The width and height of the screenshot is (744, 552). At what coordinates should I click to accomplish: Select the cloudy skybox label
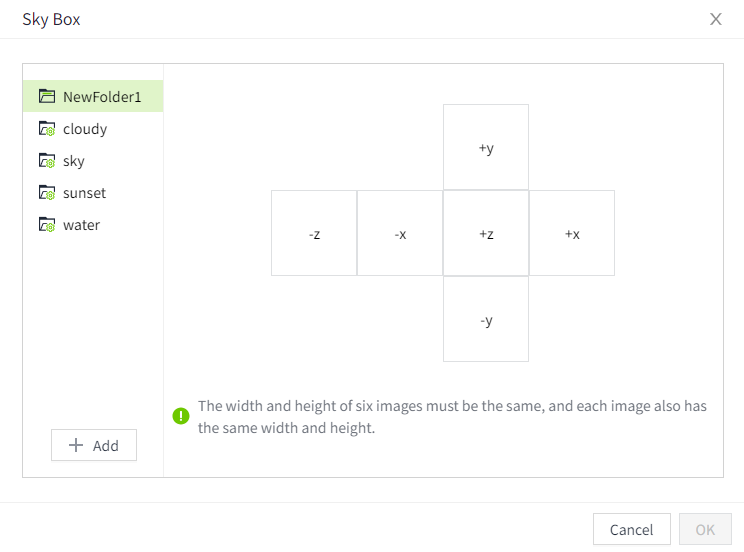tap(85, 129)
